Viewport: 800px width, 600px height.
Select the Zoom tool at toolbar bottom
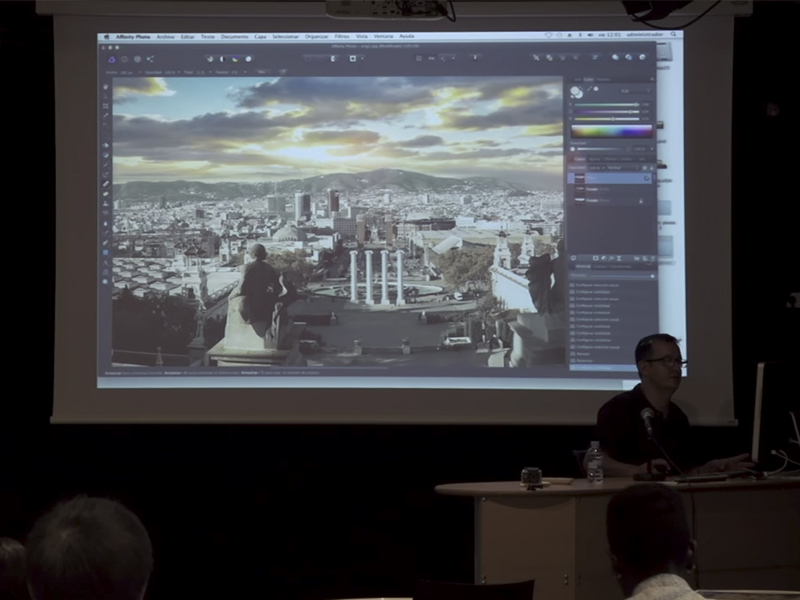click(x=106, y=282)
